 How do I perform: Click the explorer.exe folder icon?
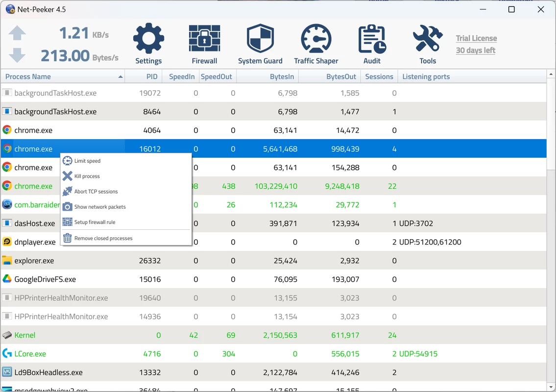tap(7, 260)
